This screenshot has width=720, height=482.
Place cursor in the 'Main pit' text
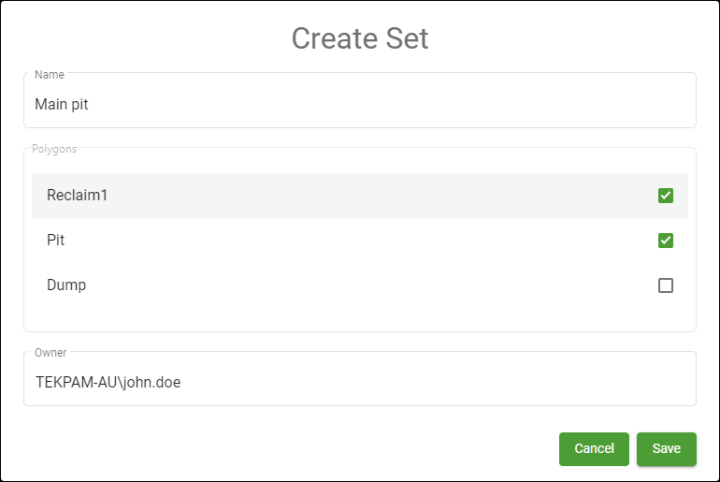click(62, 104)
